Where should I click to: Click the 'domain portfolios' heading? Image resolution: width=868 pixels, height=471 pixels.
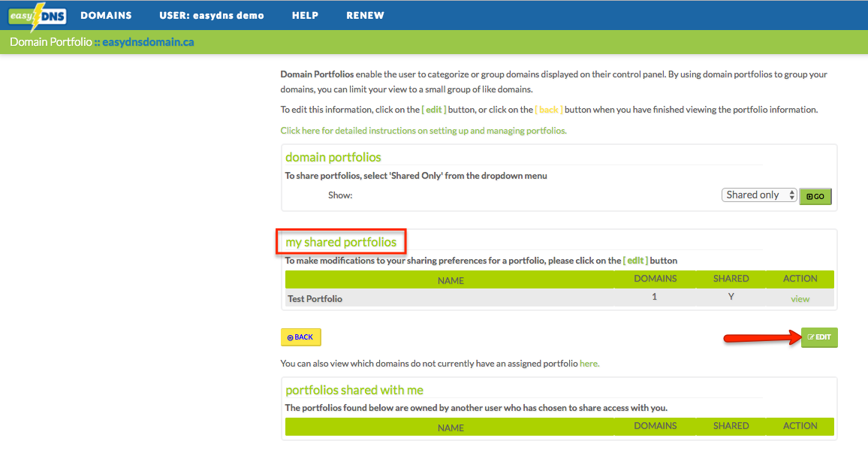(x=333, y=157)
